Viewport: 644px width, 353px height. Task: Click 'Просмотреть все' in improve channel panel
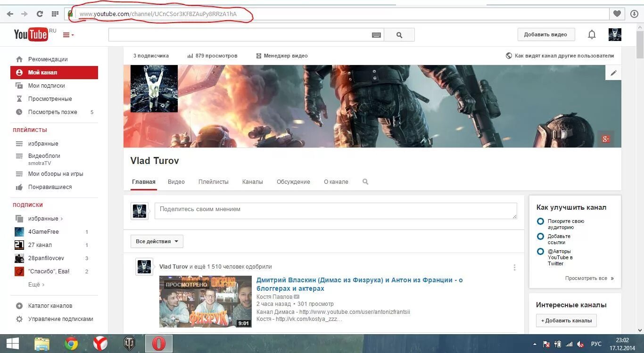pos(589,278)
